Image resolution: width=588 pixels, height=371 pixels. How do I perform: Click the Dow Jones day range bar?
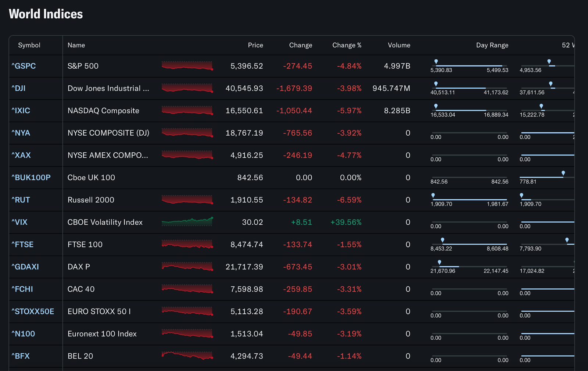pyautogui.click(x=469, y=88)
